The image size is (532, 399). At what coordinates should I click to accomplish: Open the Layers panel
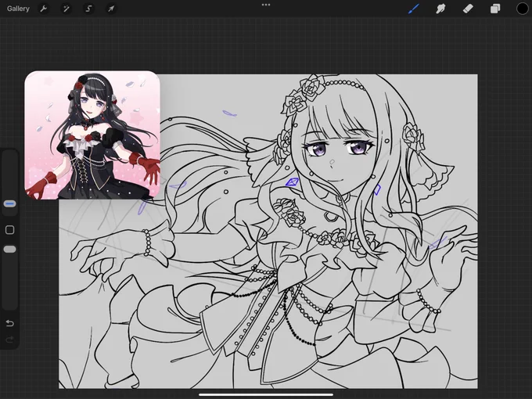tap(495, 9)
